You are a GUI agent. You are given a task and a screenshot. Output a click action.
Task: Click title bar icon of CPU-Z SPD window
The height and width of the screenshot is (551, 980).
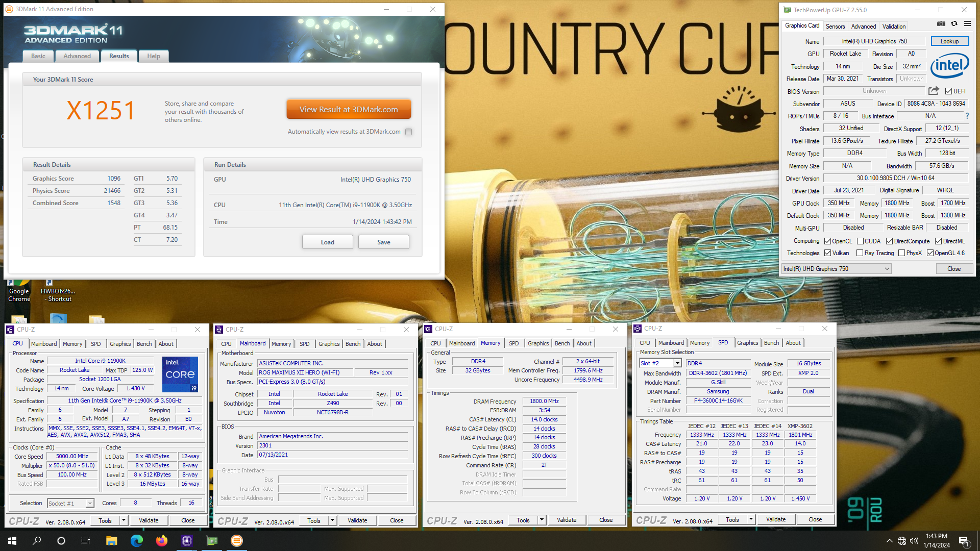(638, 329)
